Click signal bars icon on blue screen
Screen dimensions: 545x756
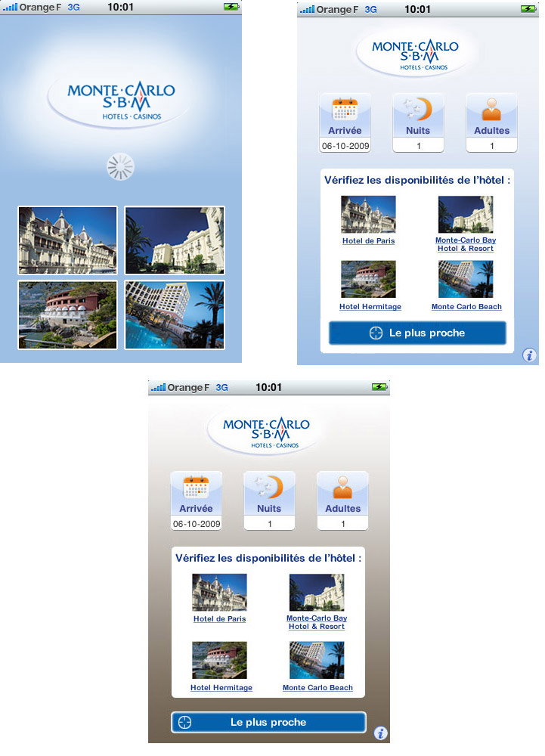[x=307, y=8]
